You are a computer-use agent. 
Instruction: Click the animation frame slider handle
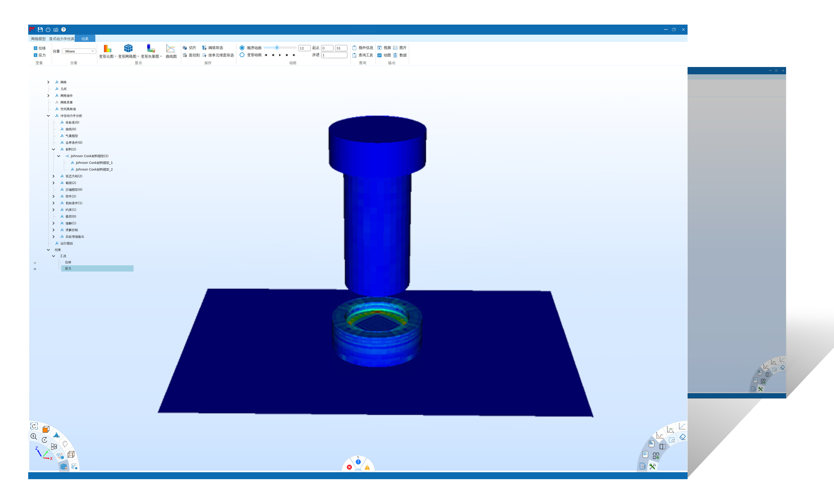[x=277, y=48]
